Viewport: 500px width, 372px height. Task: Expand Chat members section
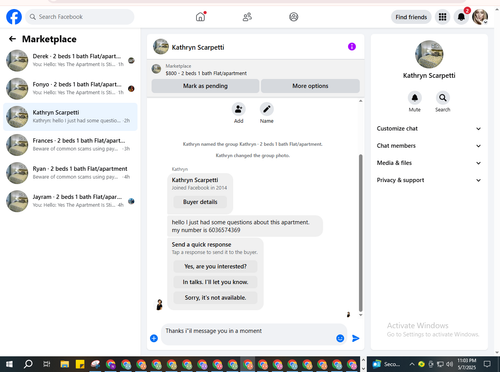(429, 146)
